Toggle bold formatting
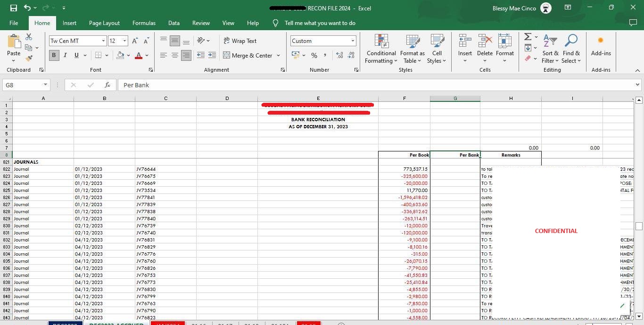 pyautogui.click(x=54, y=55)
